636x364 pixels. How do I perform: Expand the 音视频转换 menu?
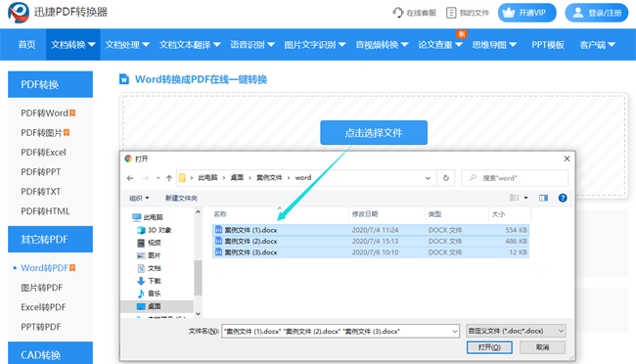click(x=382, y=45)
